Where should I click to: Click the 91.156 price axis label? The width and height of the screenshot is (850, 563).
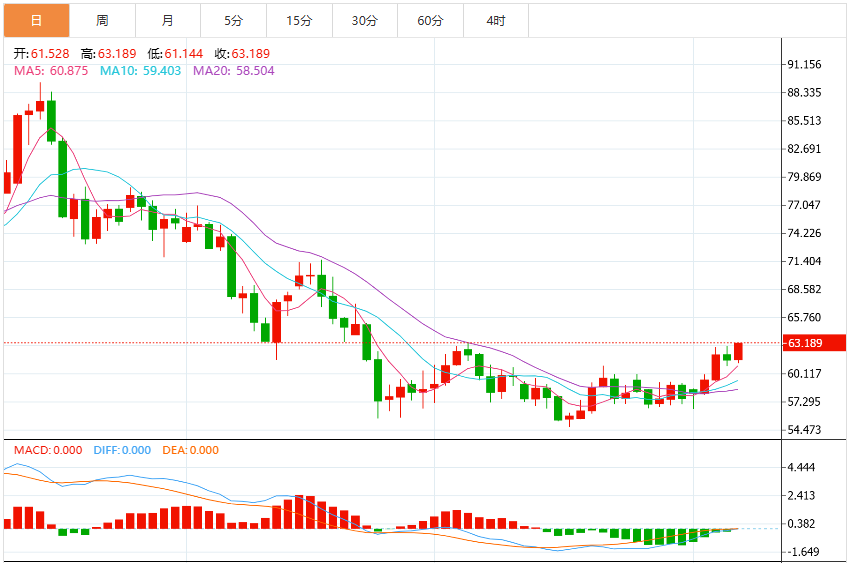tap(804, 64)
